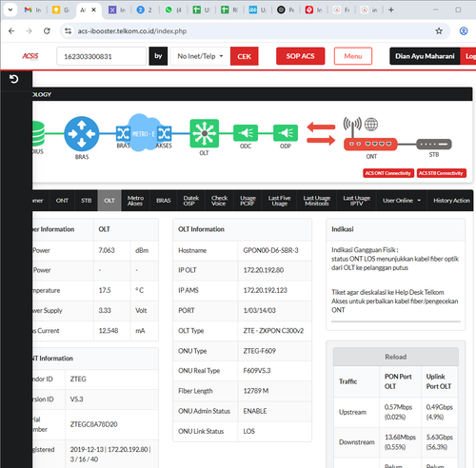The width and height of the screenshot is (476, 468).
Task: Click the ODC node icon
Action: 246,133
